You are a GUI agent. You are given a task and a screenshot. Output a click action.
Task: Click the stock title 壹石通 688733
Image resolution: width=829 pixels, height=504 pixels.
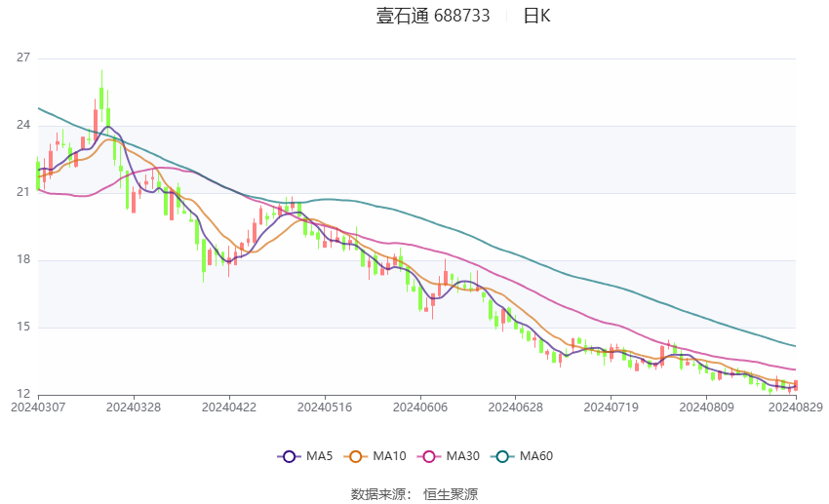[433, 16]
